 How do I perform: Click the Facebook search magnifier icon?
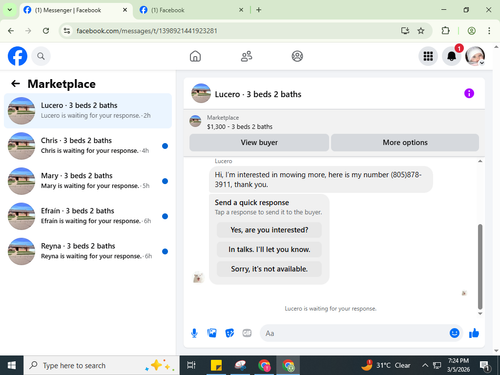pos(41,56)
